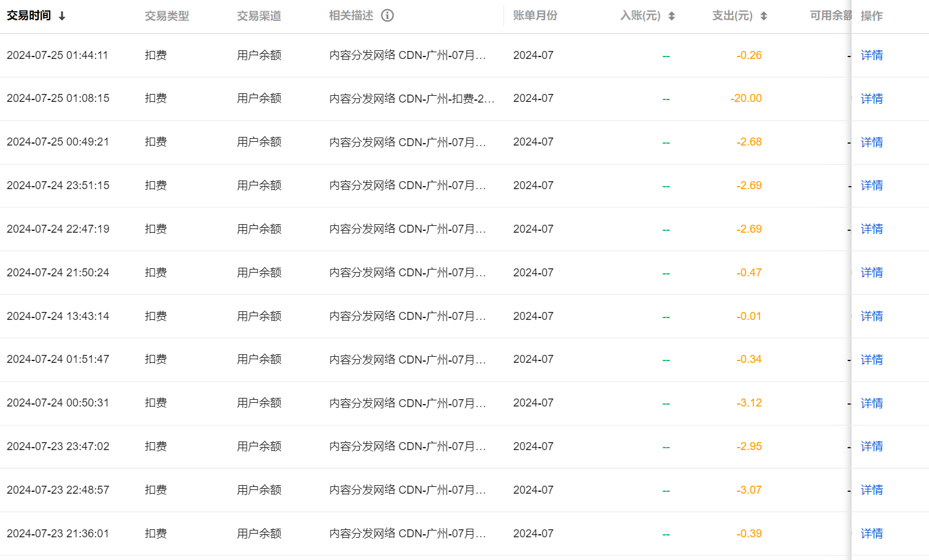
Task: View 详情 for the 2024-07-24 01:51:47 row
Action: pos(872,360)
